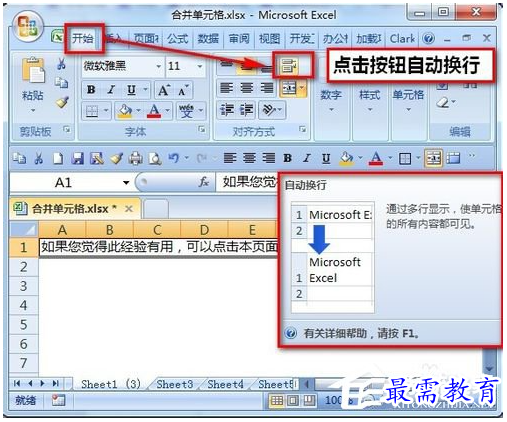Click the Orientation text angle icon

269,110
